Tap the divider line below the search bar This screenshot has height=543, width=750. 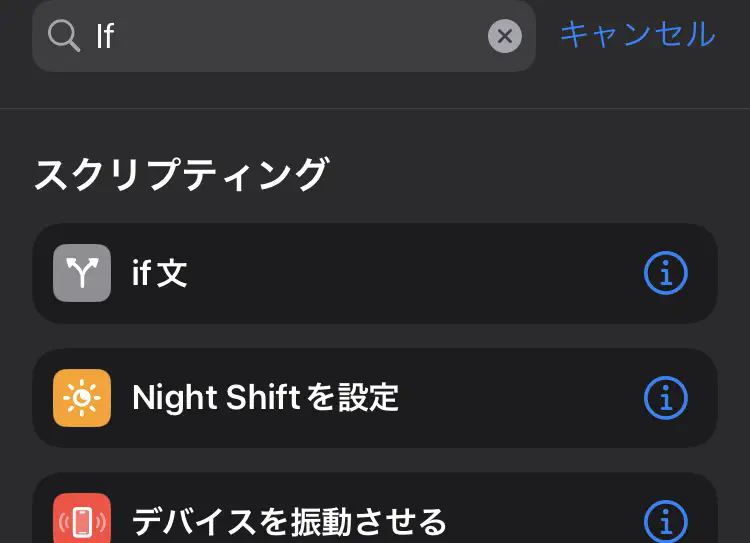375,108
